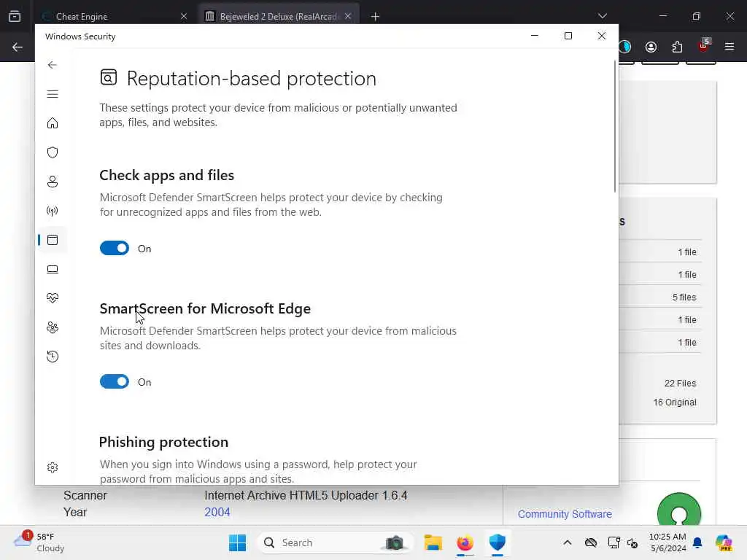Open Firefox from the taskbar
The height and width of the screenshot is (560, 747).
pos(465,542)
